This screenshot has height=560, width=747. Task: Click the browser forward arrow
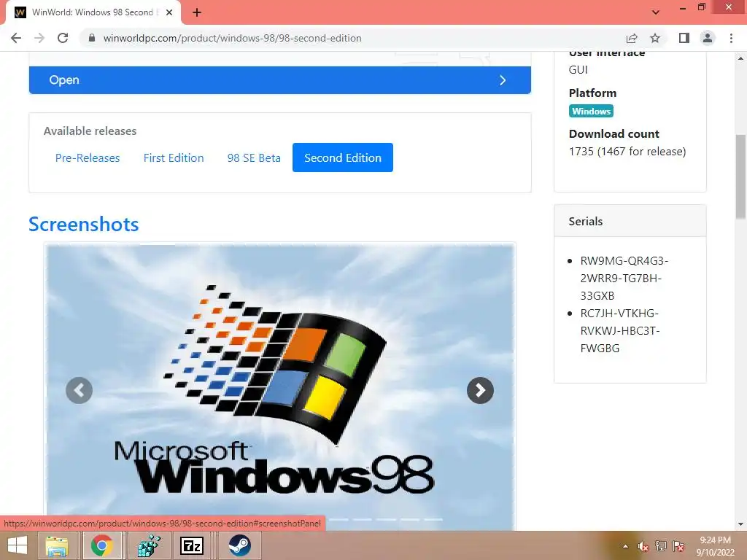[39, 38]
